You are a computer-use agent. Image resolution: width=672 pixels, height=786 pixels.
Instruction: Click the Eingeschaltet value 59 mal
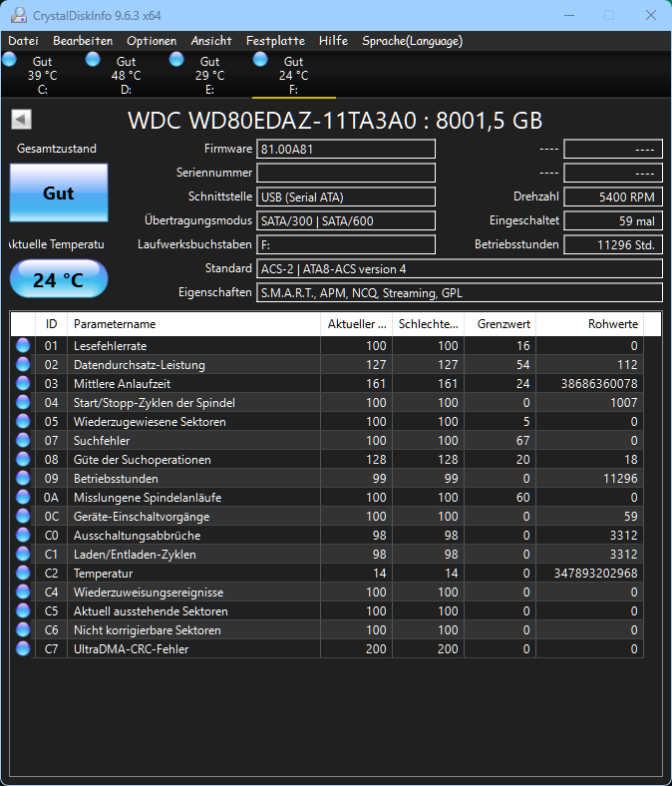coord(613,221)
